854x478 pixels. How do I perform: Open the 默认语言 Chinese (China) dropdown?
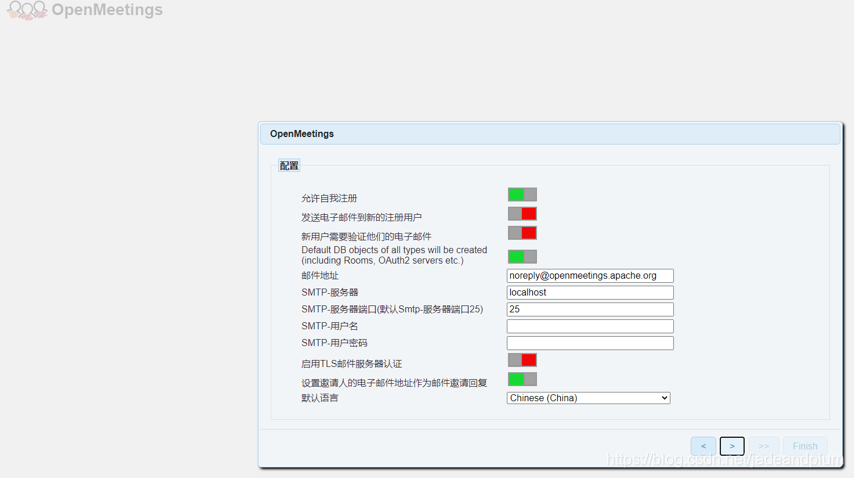(x=588, y=398)
